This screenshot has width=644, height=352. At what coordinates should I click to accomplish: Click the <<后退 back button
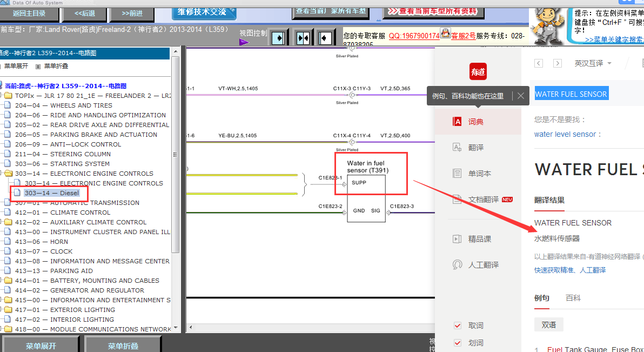pos(85,14)
